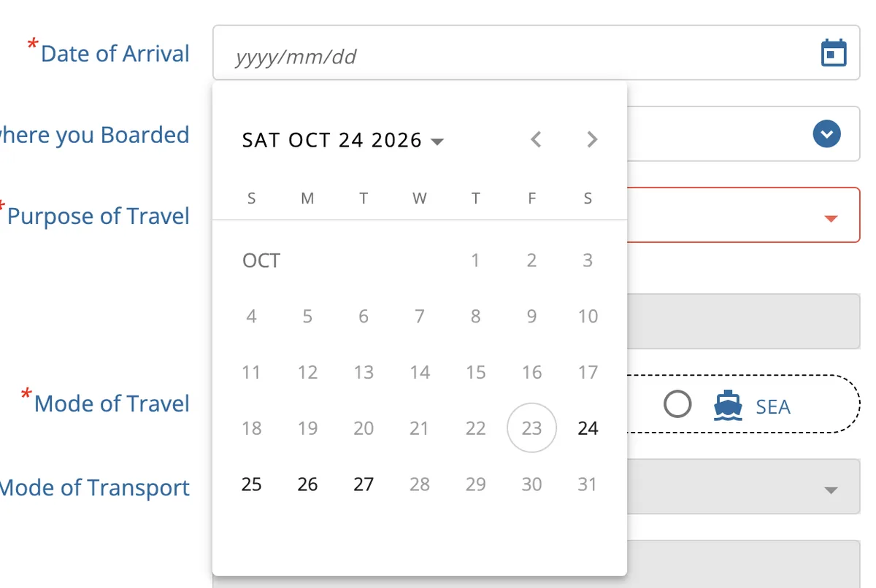
Task: Click the OCT month label in calendar
Action: coord(261,260)
